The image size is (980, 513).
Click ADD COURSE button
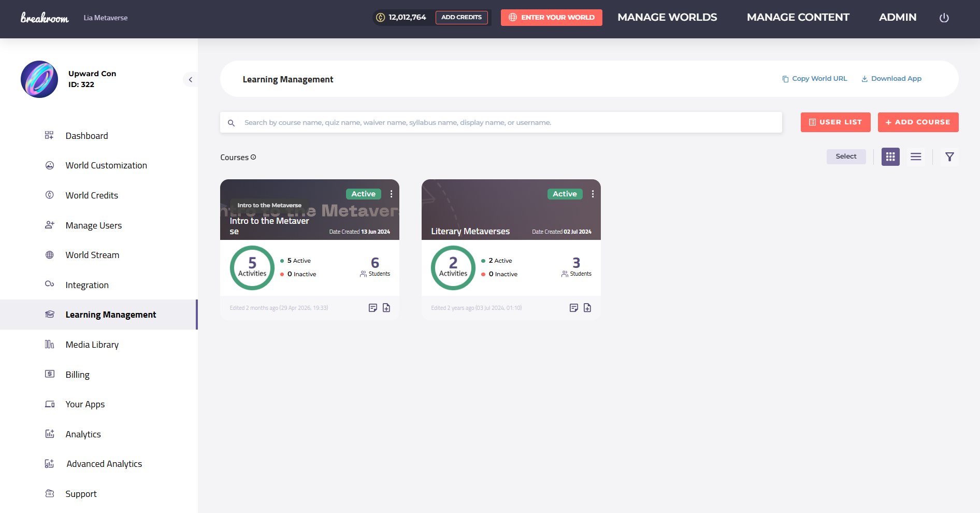coord(918,122)
